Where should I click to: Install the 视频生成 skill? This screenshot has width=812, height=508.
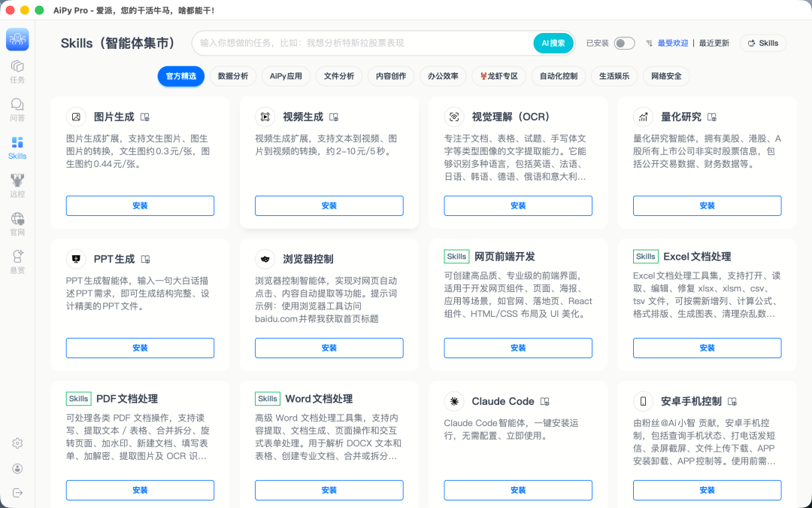click(x=329, y=205)
